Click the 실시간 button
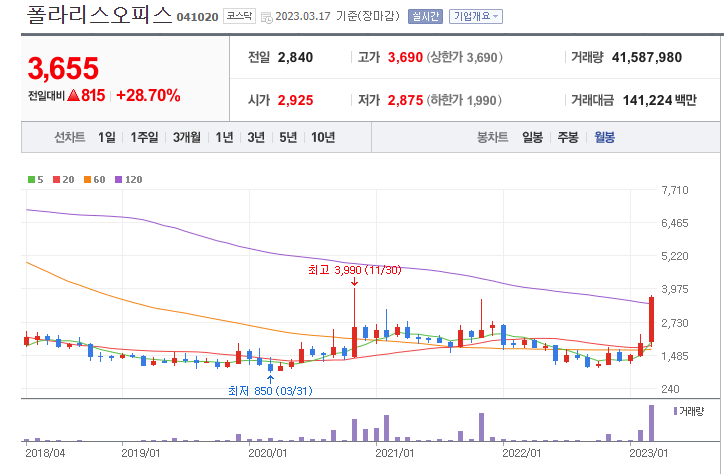 tap(425, 17)
